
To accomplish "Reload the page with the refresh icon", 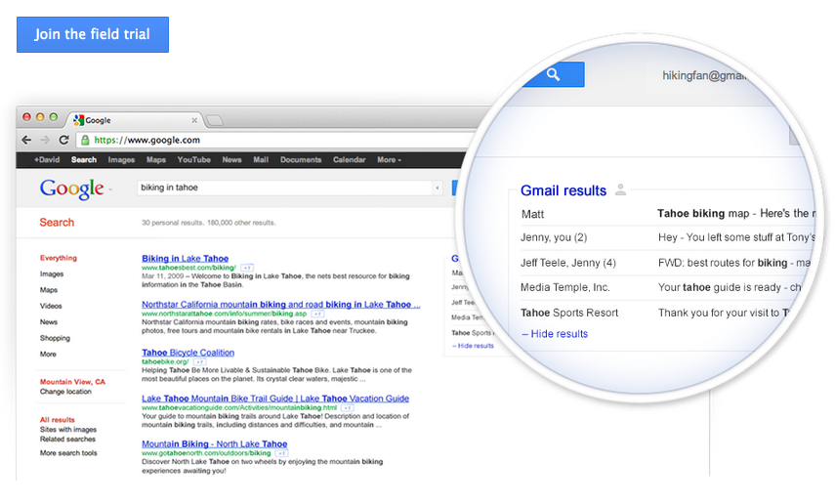I will [63, 140].
